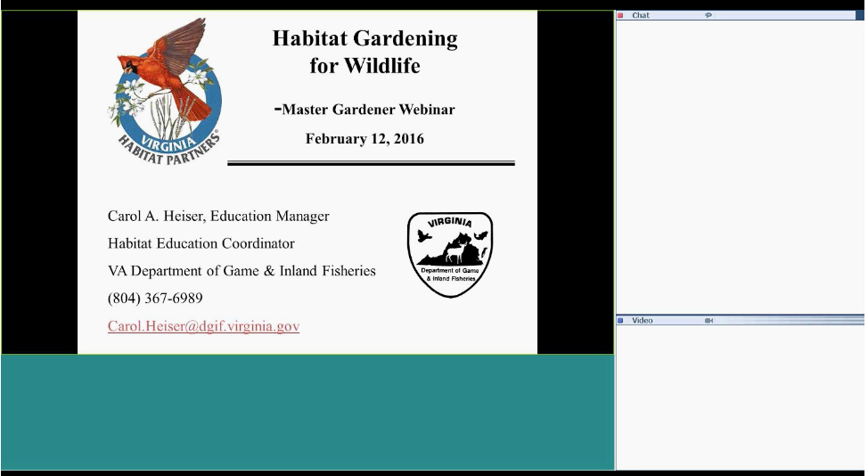The height and width of the screenshot is (476, 868).
Task: Click the Virginia Department of Game shield logo
Action: pyautogui.click(x=450, y=255)
